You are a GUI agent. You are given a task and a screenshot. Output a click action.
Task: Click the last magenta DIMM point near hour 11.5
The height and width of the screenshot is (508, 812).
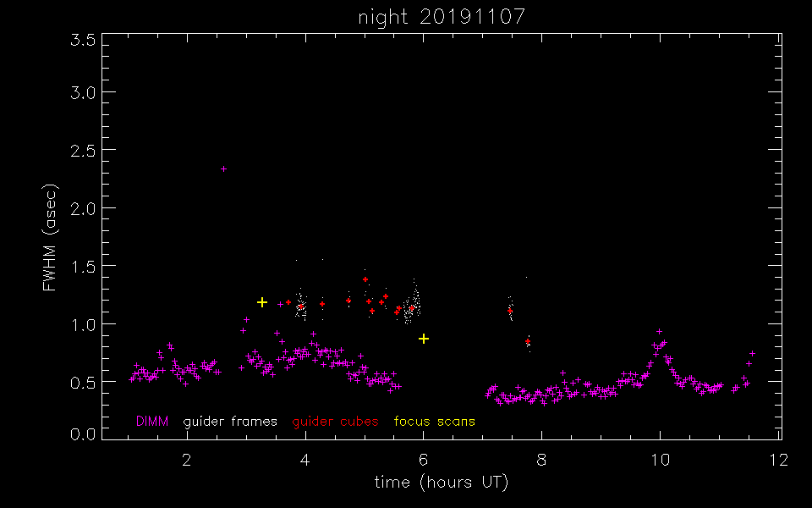click(752, 354)
